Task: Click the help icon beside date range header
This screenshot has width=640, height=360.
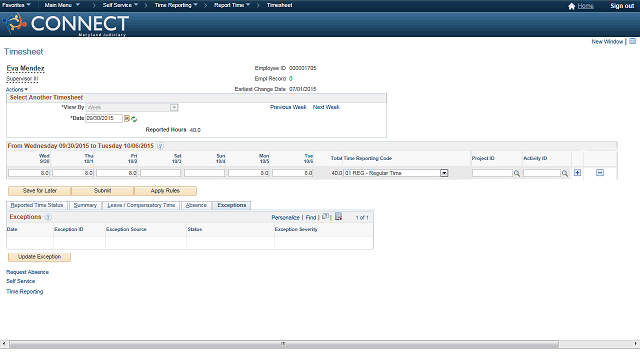Action: (160, 146)
